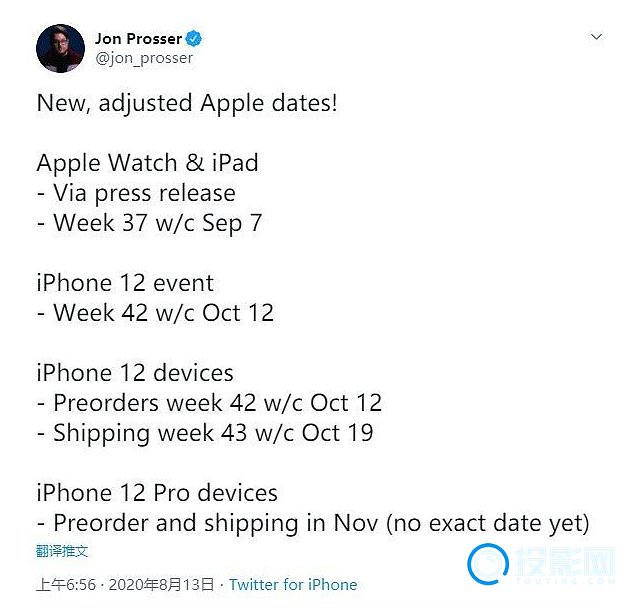Open the 上午6:56 · 2020年8月13日 timestamp

click(127, 585)
